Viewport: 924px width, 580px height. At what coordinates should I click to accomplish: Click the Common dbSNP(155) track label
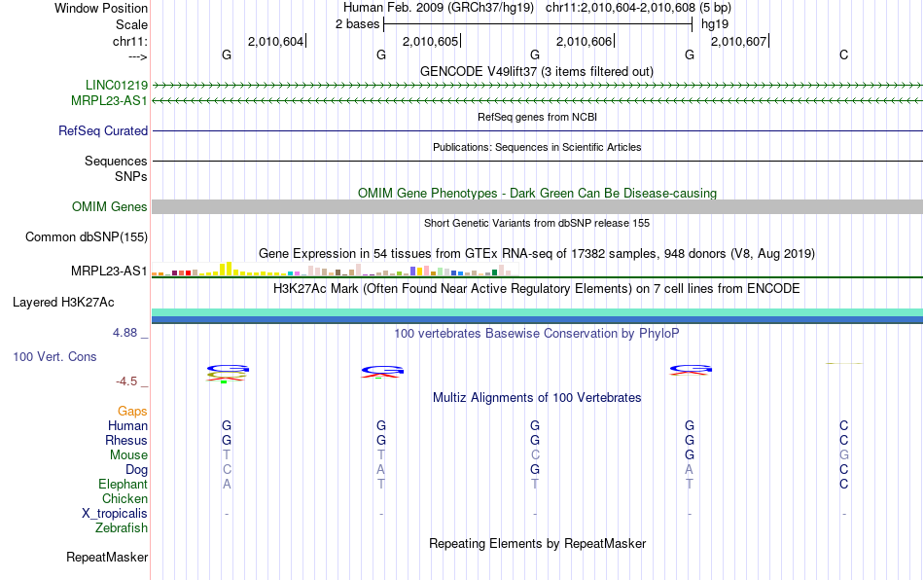pyautogui.click(x=86, y=236)
